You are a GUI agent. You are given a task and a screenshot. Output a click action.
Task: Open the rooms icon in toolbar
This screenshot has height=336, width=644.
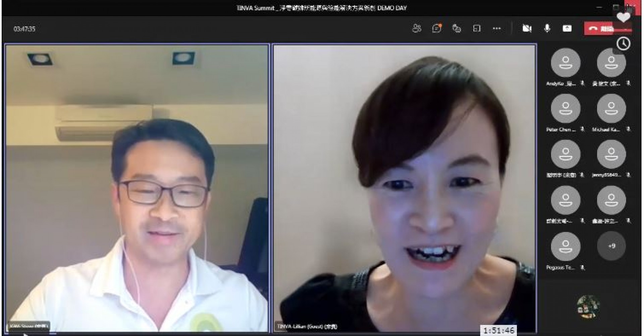[x=477, y=29]
